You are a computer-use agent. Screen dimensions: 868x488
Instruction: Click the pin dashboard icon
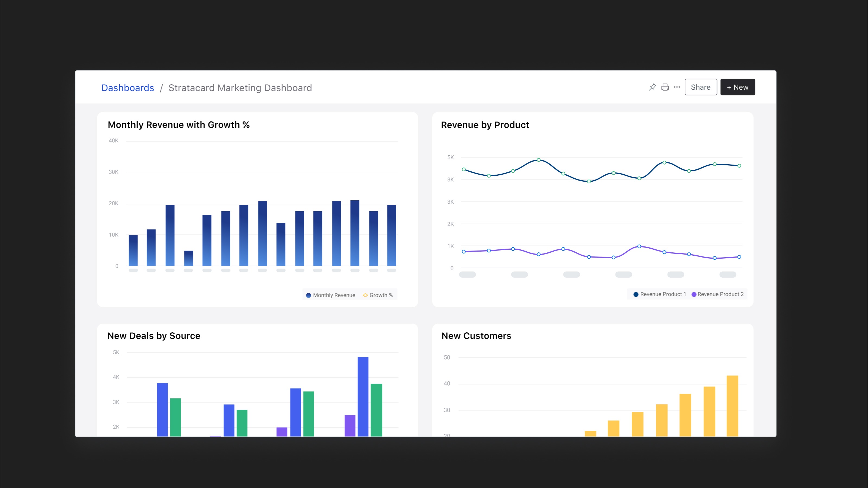[652, 87]
